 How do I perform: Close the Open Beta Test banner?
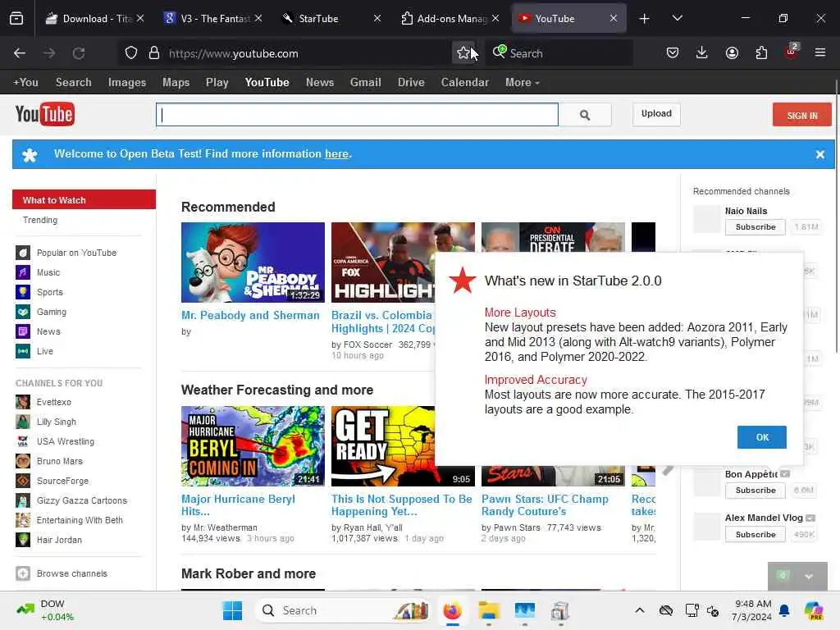(819, 154)
